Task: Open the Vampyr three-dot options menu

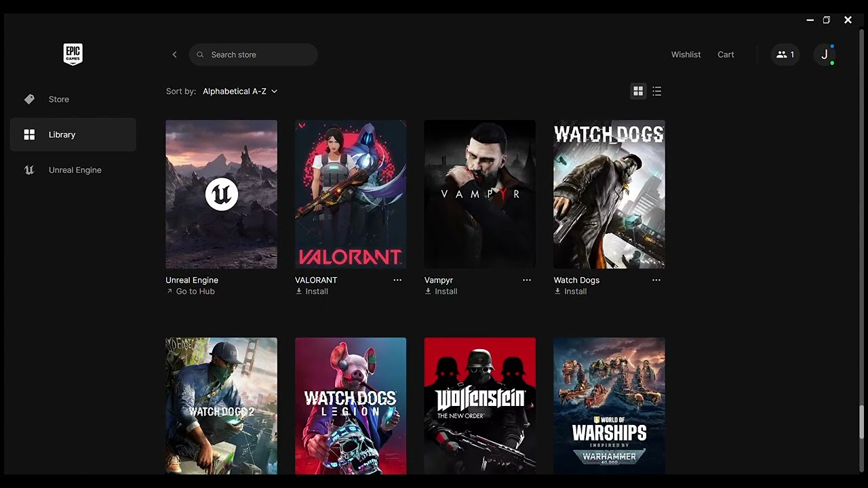Action: pos(527,280)
